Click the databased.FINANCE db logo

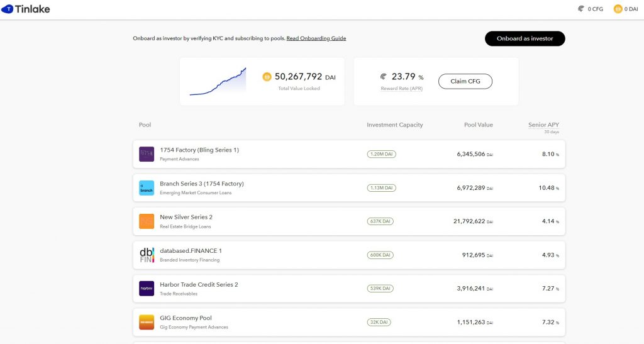point(147,255)
